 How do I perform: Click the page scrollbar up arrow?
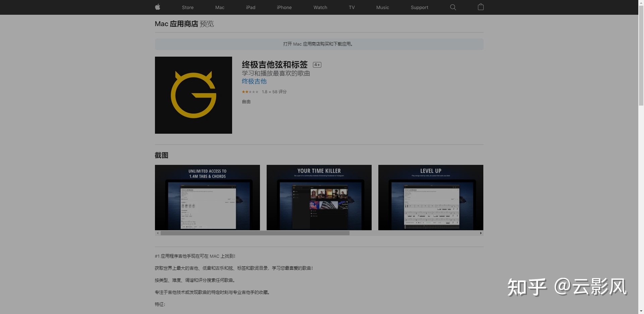point(641,3)
